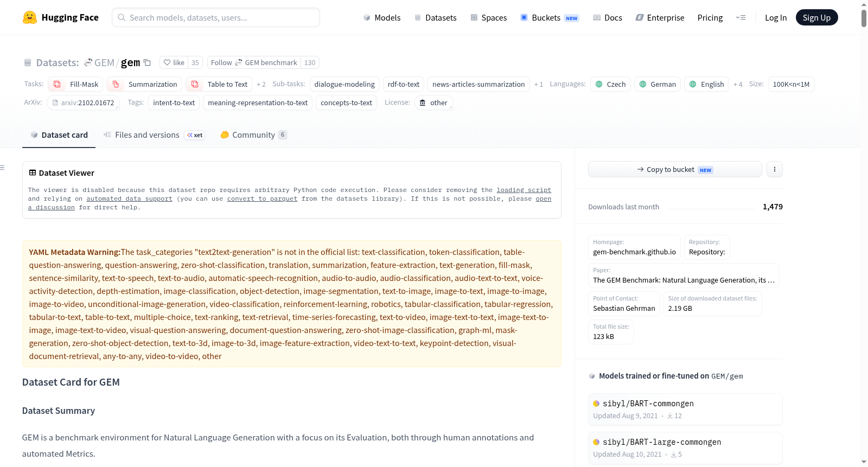Viewport: 868px width, 467px height.
Task: Click the Table to Text task icon
Action: click(x=195, y=84)
